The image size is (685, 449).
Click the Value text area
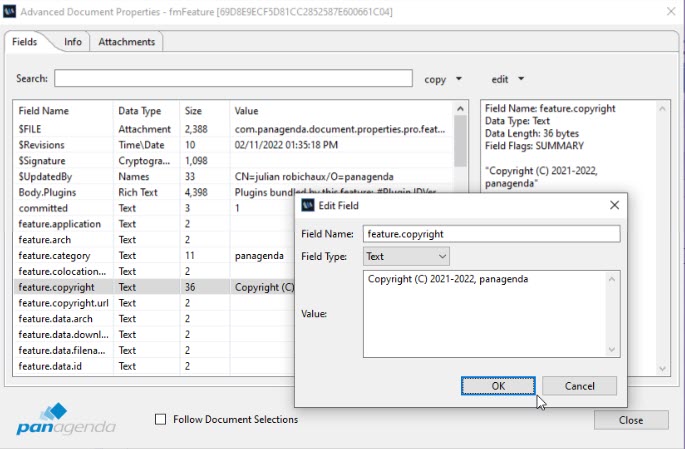coord(484,314)
